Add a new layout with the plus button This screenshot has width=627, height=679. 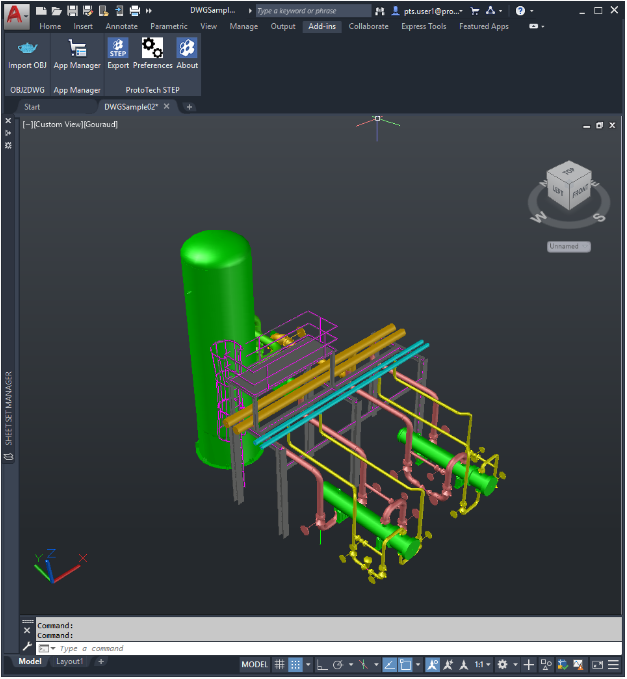pos(101,662)
